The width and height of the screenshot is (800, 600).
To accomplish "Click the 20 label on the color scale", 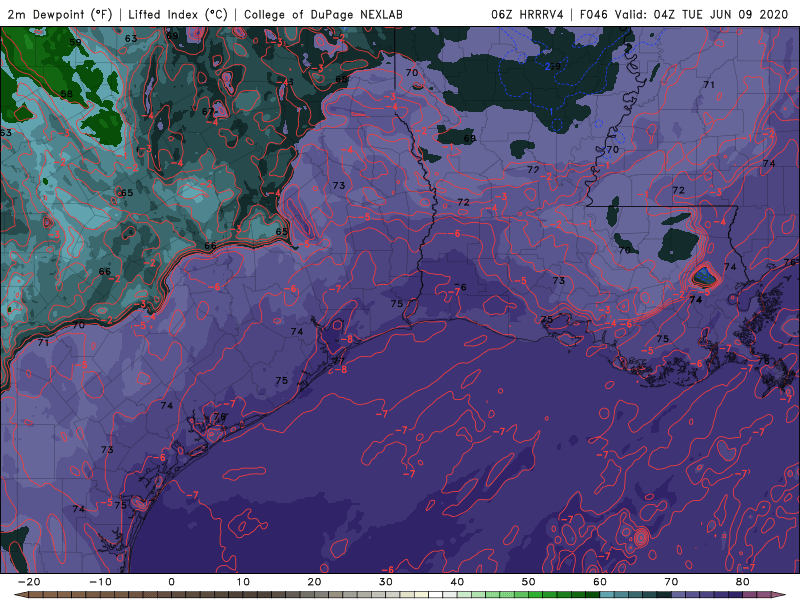I will [314, 582].
